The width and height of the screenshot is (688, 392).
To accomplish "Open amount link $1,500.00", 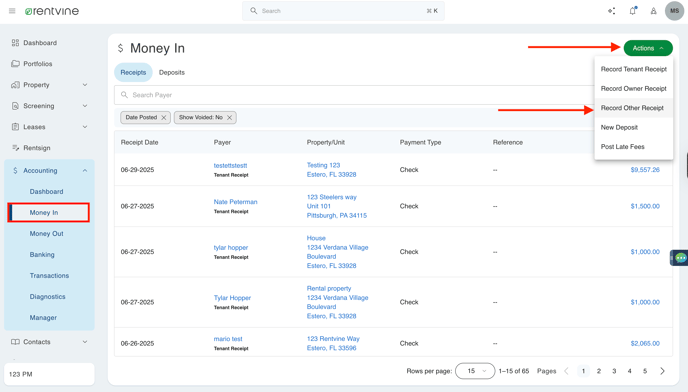I will (x=645, y=206).
